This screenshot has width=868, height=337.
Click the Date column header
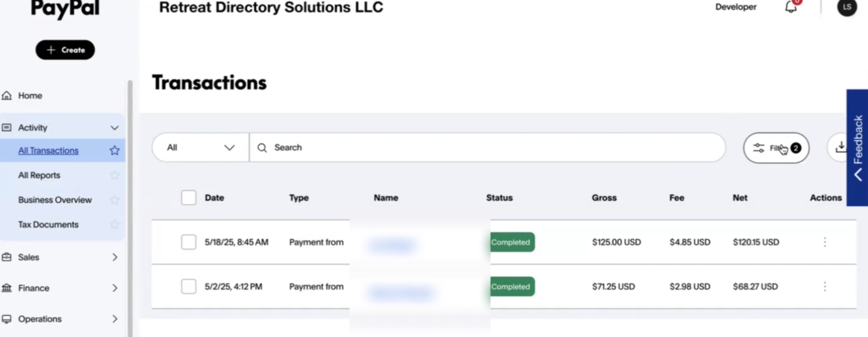click(x=214, y=198)
